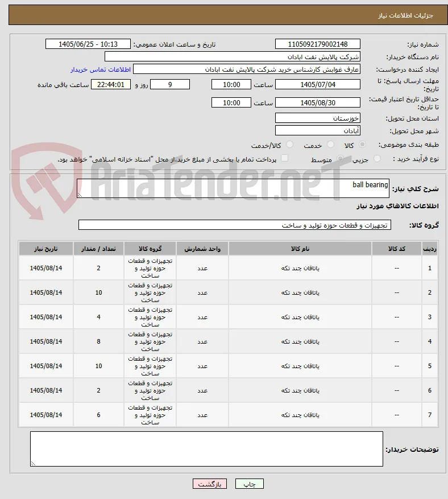
Task: Click the city field آبادان
Action: 318,130
